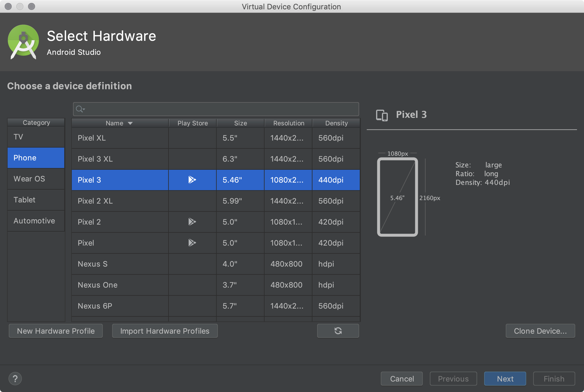Click the New Hardware Profile button
The width and height of the screenshot is (584, 392).
pos(56,331)
